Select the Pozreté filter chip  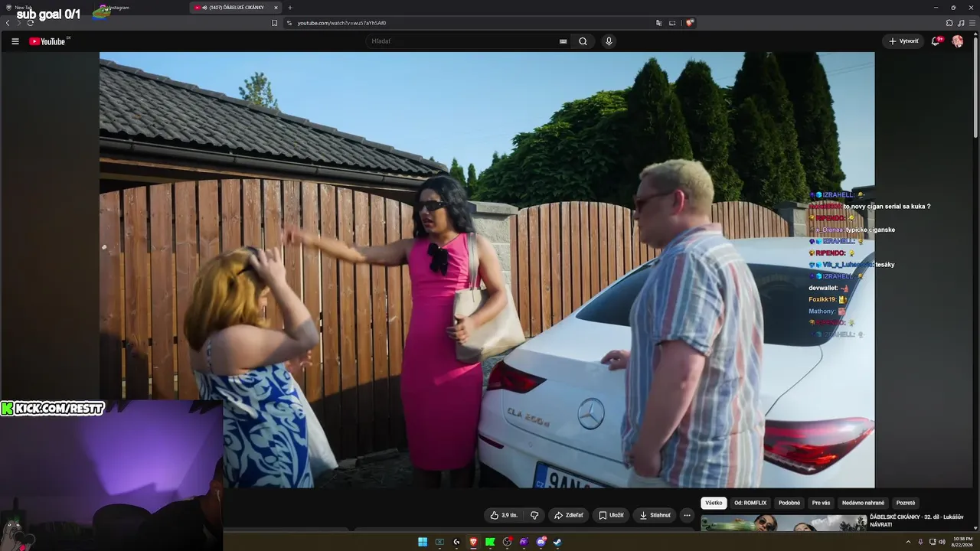coord(906,503)
